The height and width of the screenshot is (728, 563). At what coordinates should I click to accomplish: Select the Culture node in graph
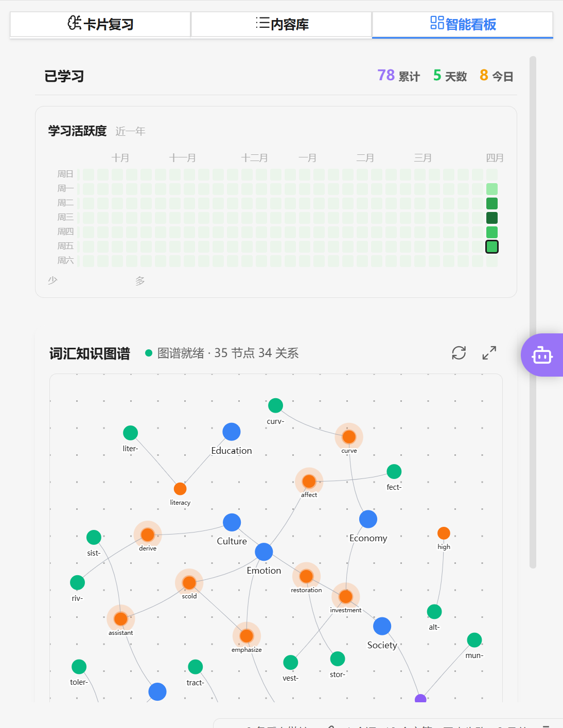coord(232,522)
